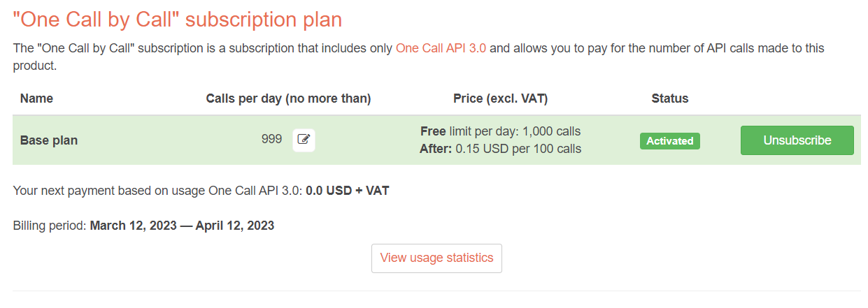Click the Billing period label
The width and height of the screenshot is (868, 308).
[50, 226]
